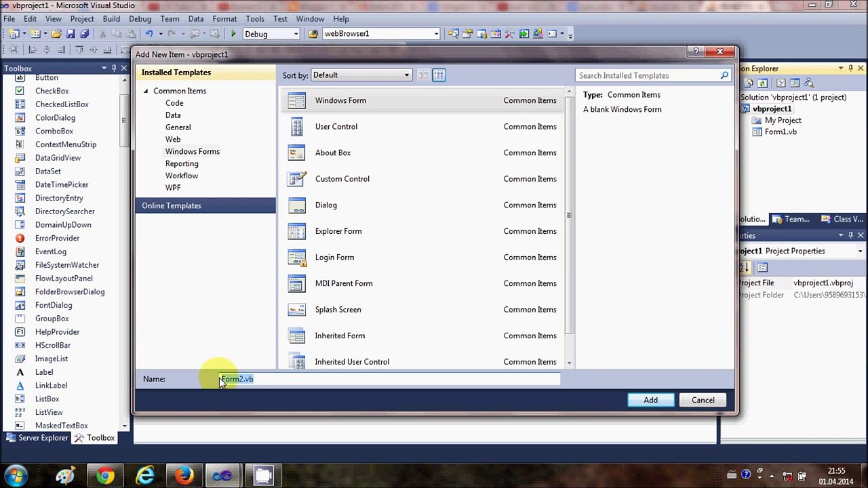The image size is (868, 488).
Task: Pick the MDI Parent Form template icon
Action: click(296, 283)
